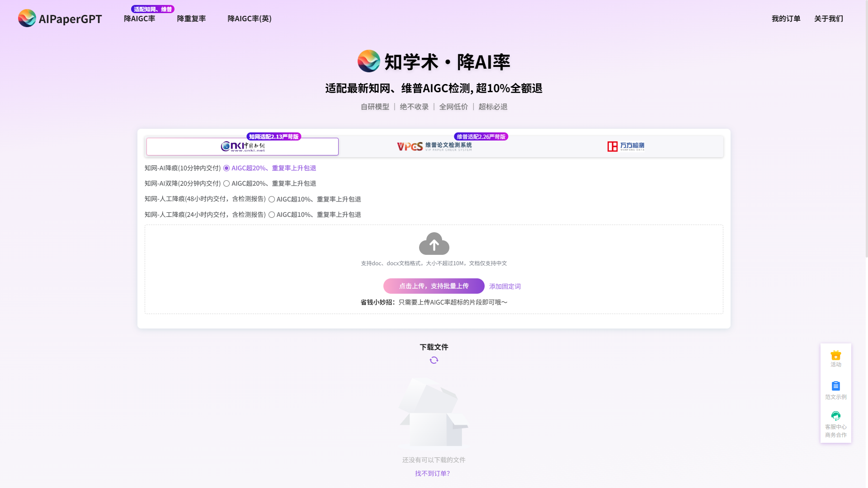Select the 知网-AI双降(20分钟内交付) option
The height and width of the screenshot is (488, 868).
pyautogui.click(x=226, y=183)
